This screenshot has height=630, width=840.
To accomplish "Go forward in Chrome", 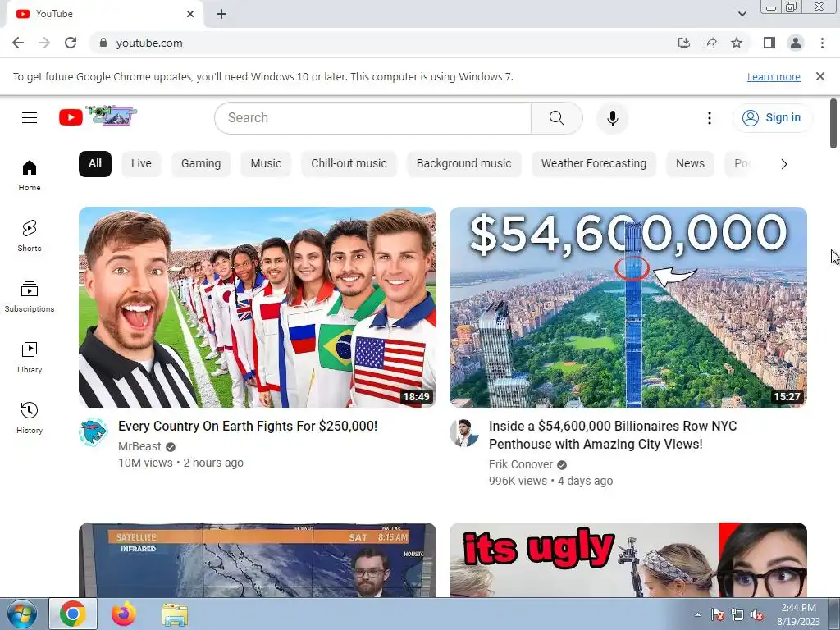I will click(44, 43).
